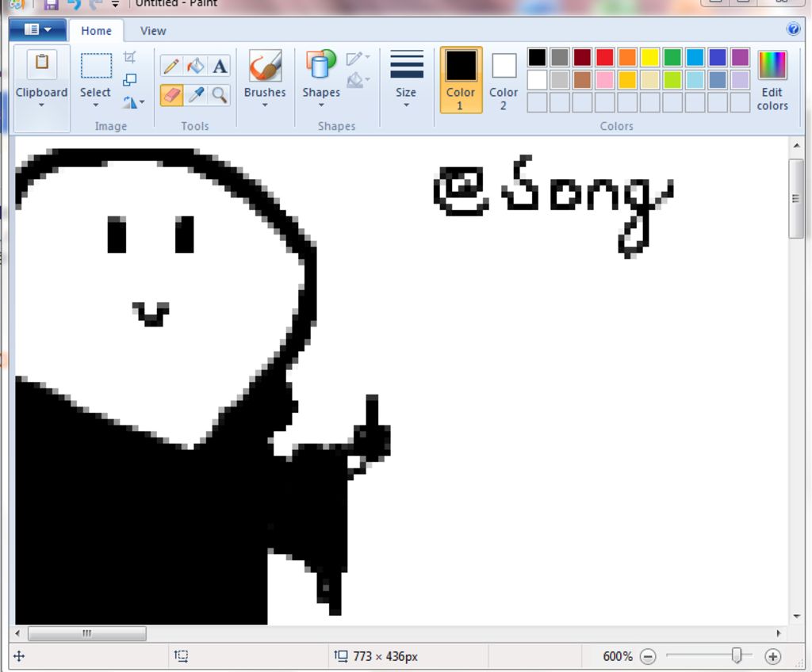Pick the gold color swatch
Screen dimensions: 812x672
[x=627, y=80]
